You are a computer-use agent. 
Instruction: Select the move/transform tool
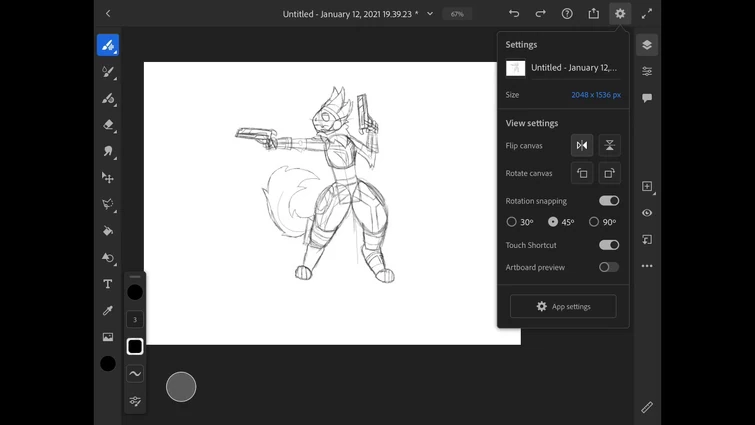108,178
